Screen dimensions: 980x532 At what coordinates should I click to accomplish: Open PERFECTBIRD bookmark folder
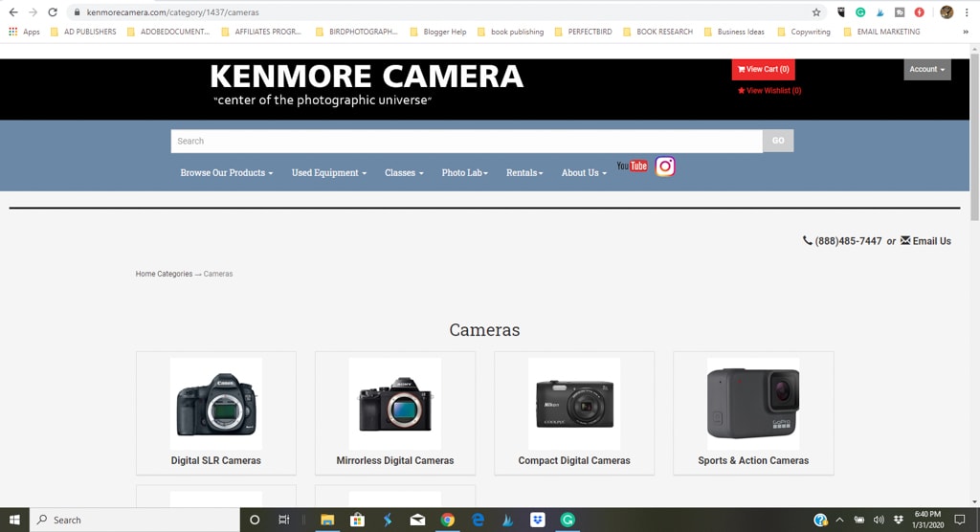click(583, 32)
